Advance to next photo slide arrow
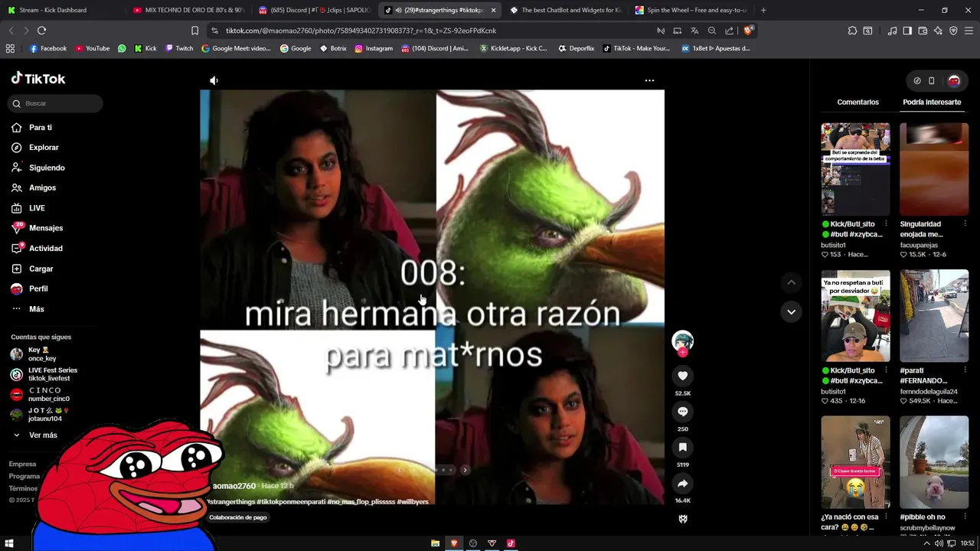The image size is (980, 551). click(465, 470)
